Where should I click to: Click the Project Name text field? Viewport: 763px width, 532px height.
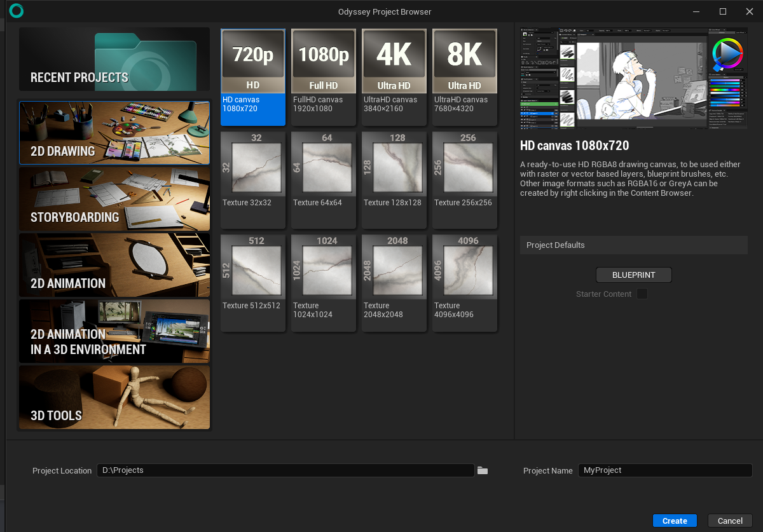coord(664,470)
